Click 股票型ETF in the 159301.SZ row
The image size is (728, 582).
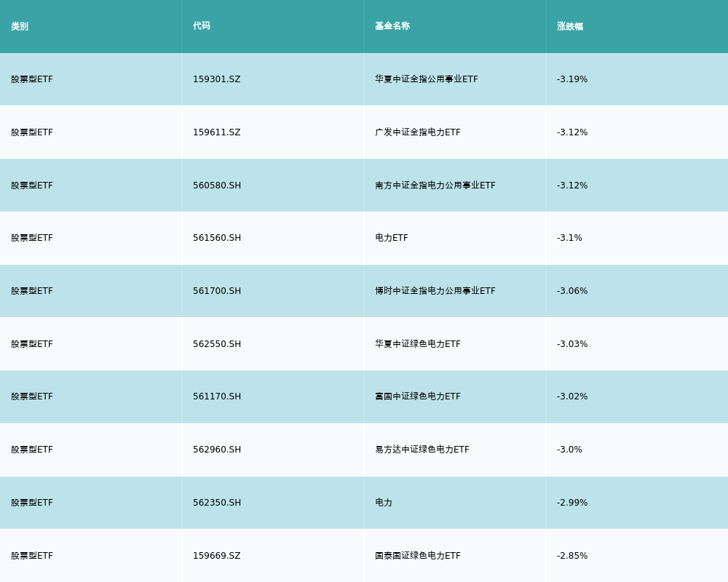[32, 79]
